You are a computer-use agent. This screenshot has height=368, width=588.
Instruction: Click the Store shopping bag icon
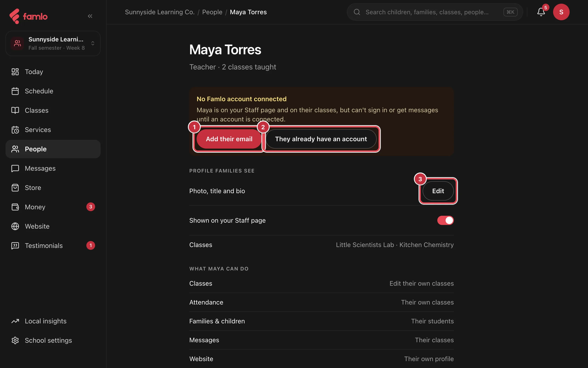pyautogui.click(x=15, y=188)
